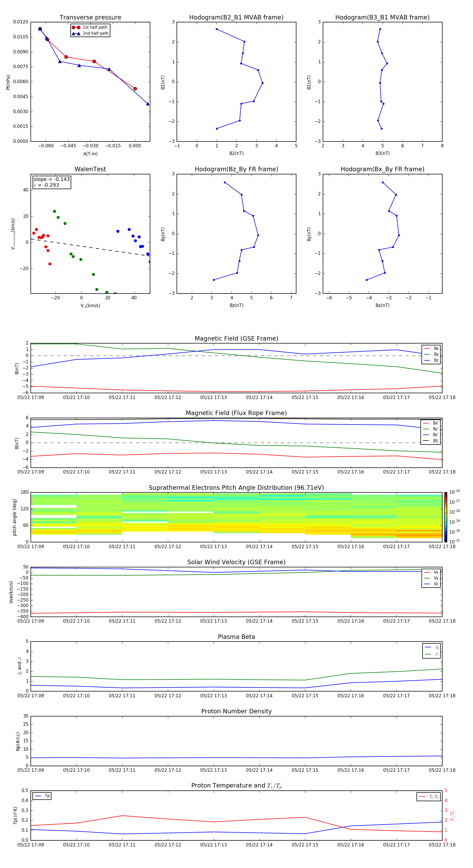Click the 'Tp(10⁶K)' y-axis label

[x=15, y=815]
